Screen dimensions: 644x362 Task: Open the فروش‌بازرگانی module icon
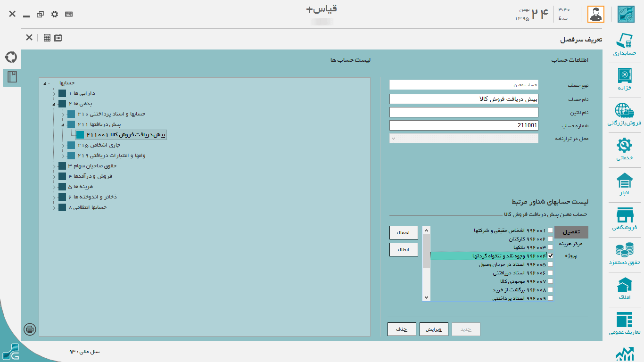[x=625, y=114]
